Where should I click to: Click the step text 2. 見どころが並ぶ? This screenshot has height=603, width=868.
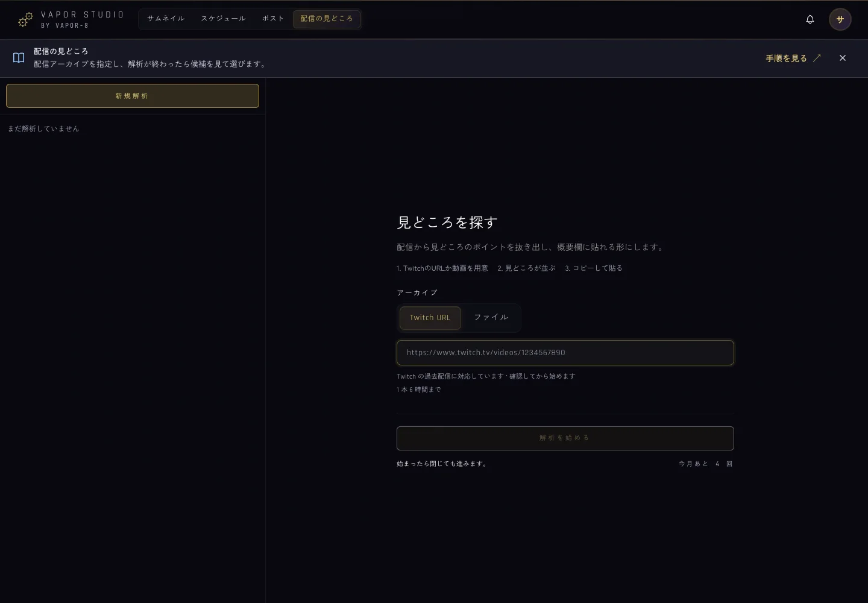pos(526,268)
